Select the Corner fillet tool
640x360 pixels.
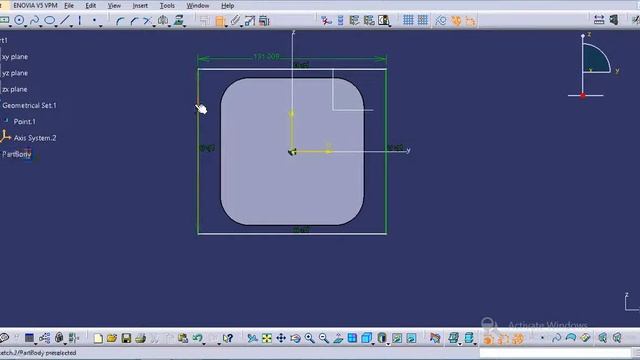[119, 21]
